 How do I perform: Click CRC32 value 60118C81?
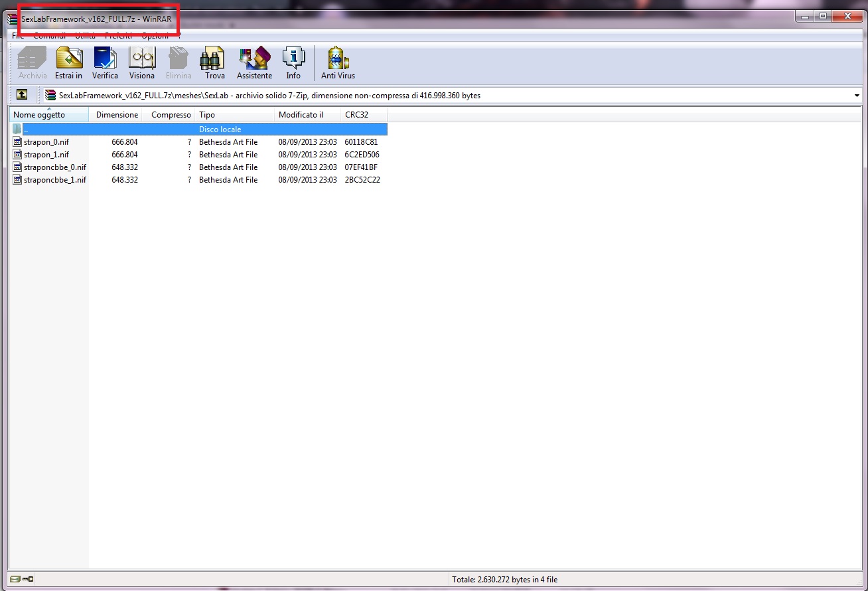(x=362, y=142)
